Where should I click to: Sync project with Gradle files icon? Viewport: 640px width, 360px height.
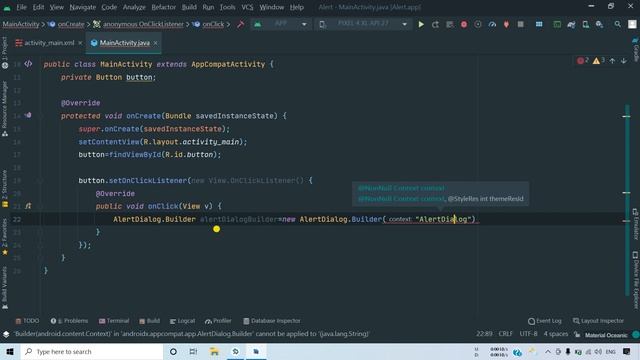(571, 24)
